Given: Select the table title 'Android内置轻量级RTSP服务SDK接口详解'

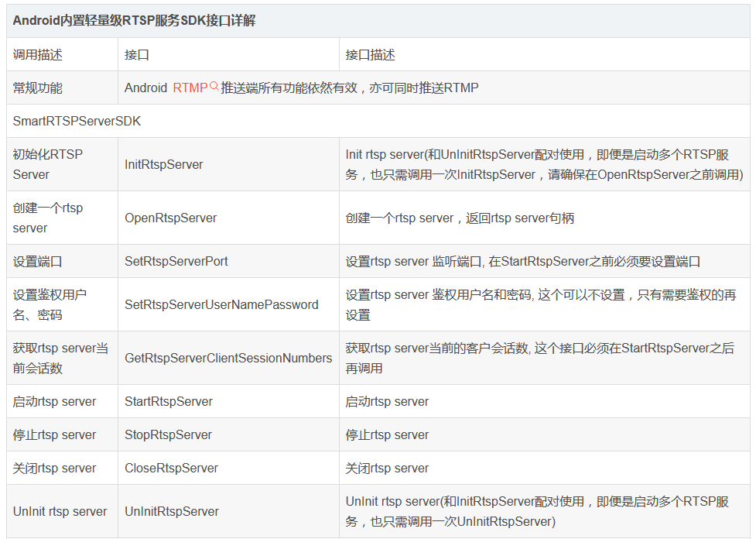Looking at the screenshot, I should [x=134, y=21].
